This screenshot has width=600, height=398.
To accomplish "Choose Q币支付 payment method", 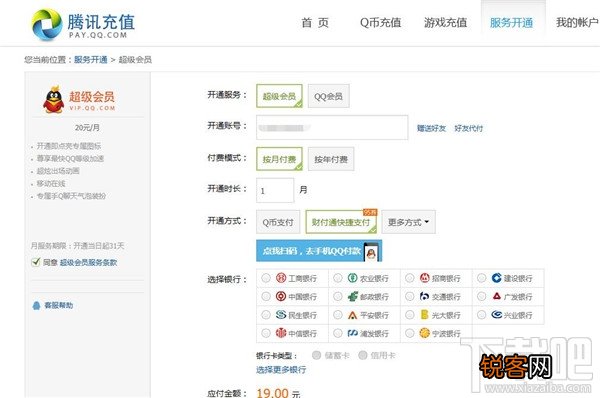I will click(x=278, y=222).
